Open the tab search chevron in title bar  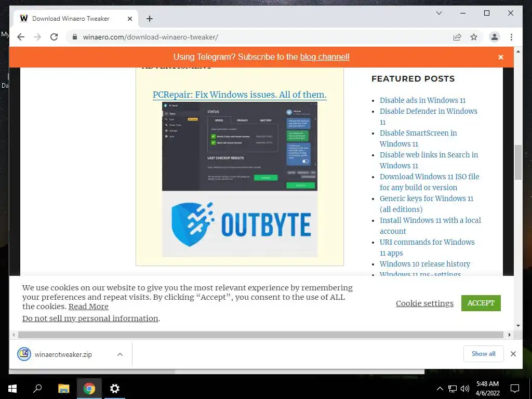pos(438,13)
